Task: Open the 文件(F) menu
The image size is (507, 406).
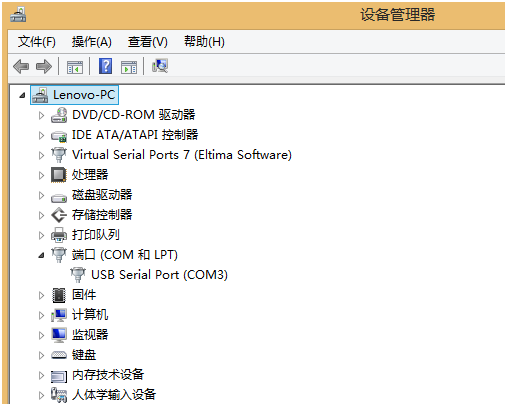Action: pyautogui.click(x=37, y=42)
